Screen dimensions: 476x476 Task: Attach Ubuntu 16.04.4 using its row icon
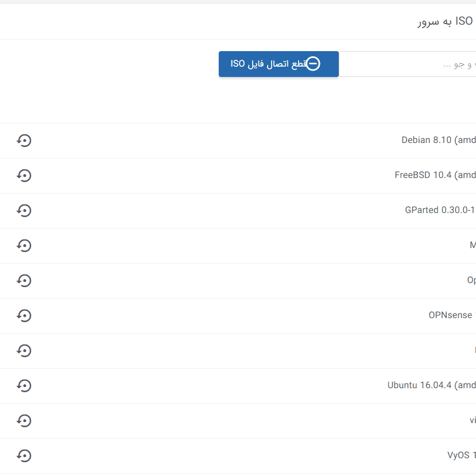coord(24,386)
